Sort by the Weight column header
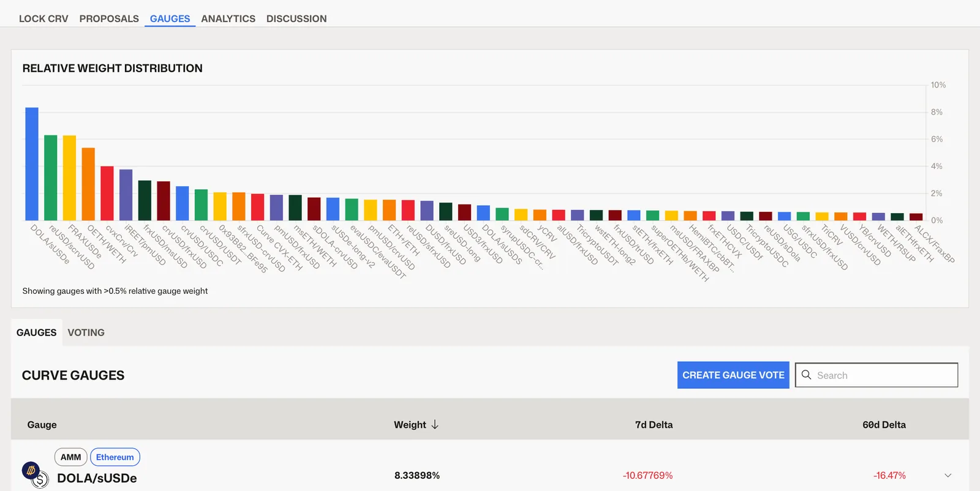Image resolution: width=980 pixels, height=491 pixels. point(410,425)
